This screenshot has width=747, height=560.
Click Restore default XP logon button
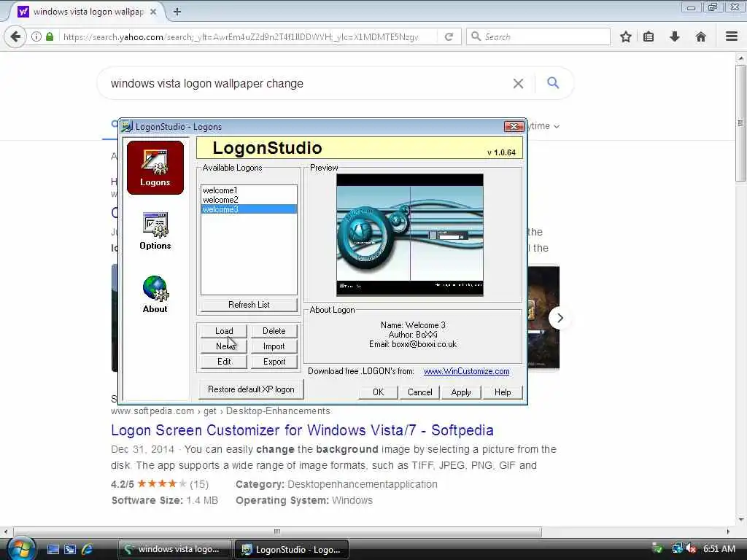coord(251,389)
